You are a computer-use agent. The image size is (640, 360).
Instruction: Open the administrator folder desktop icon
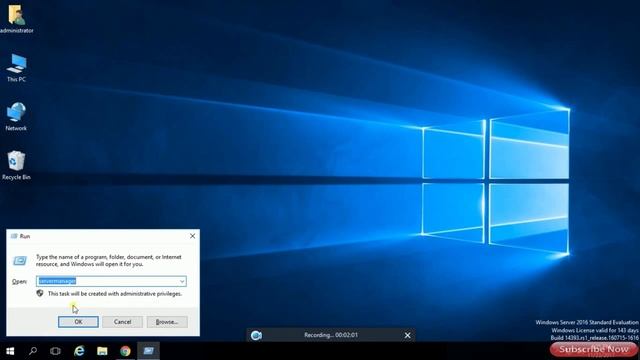[x=16, y=18]
